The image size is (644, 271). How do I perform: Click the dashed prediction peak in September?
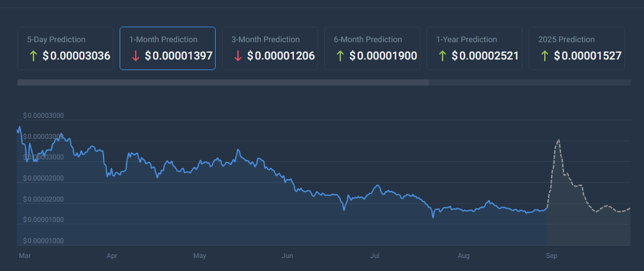[558, 140]
